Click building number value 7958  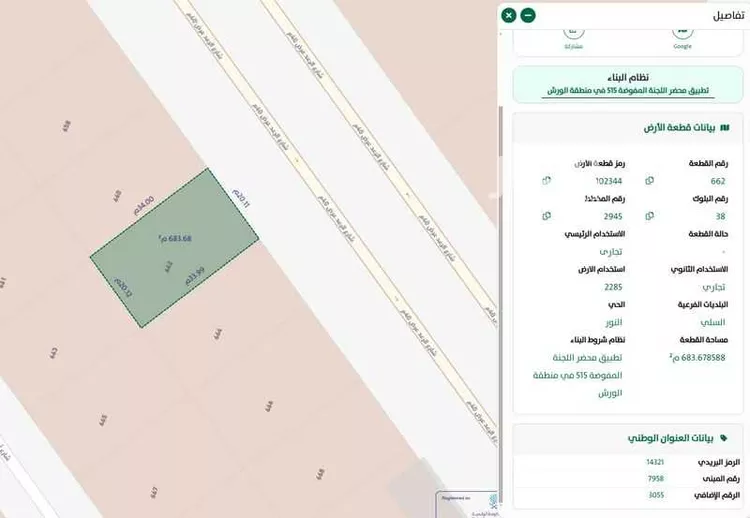[x=656, y=479]
